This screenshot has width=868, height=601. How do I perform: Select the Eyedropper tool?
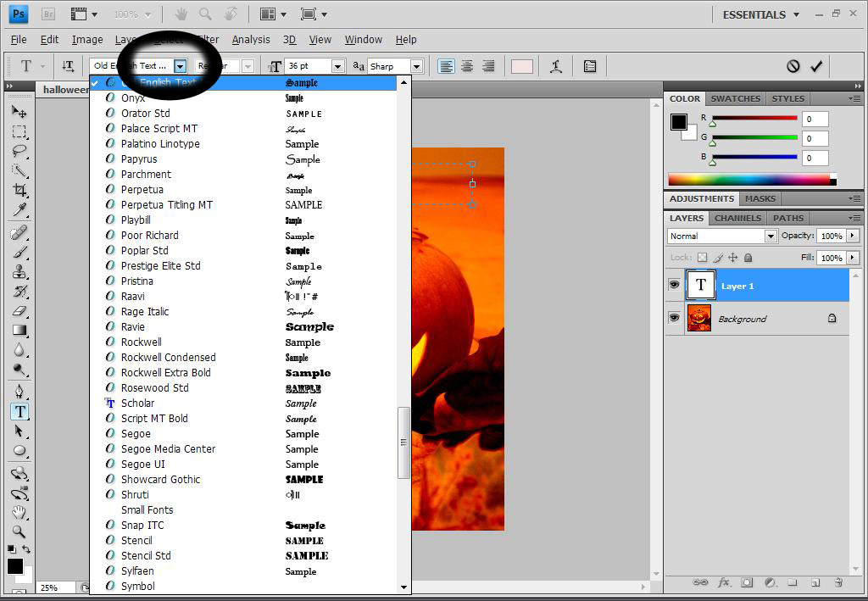coord(20,209)
